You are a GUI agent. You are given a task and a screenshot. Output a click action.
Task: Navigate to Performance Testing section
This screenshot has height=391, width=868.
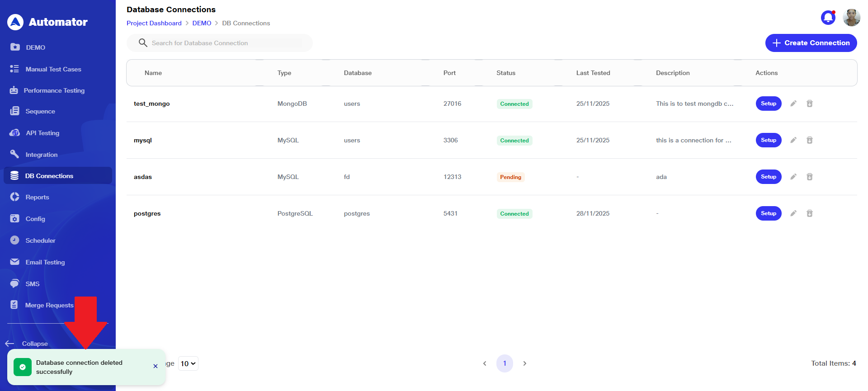click(54, 90)
